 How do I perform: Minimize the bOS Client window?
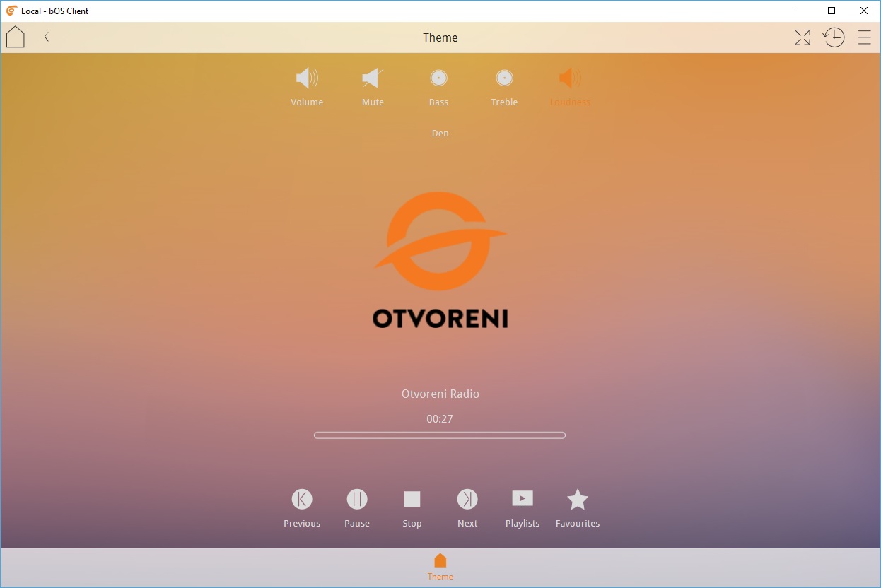click(799, 11)
